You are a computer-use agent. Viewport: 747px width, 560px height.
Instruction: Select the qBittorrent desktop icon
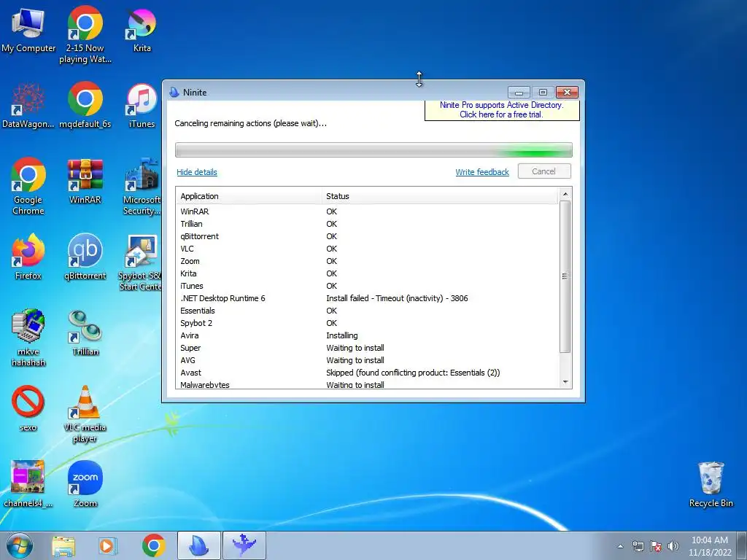tap(85, 257)
